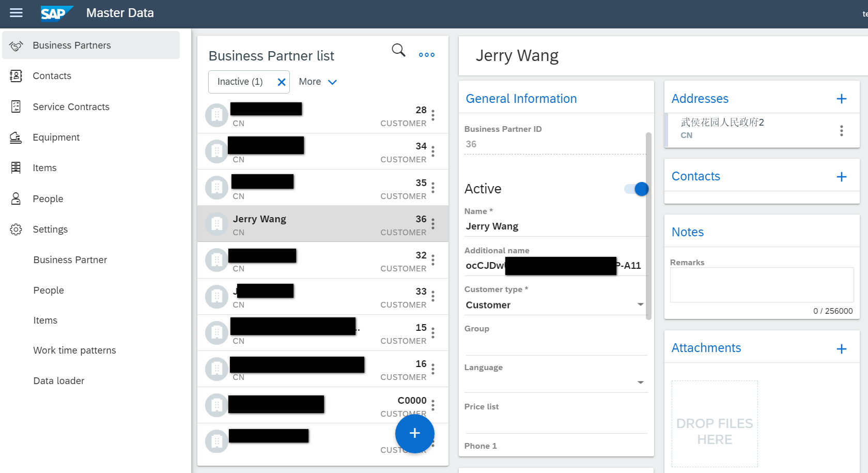Add a new address with plus icon

841,99
